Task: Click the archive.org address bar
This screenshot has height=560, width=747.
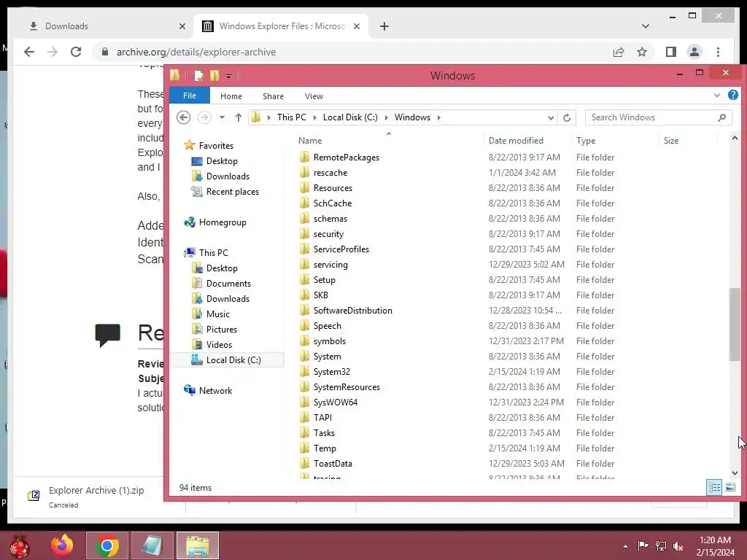Action: [352, 52]
